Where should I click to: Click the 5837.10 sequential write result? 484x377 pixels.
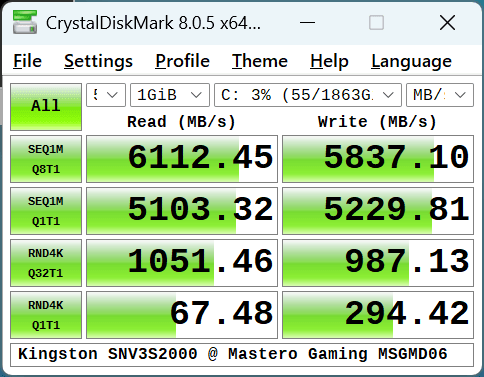point(378,159)
